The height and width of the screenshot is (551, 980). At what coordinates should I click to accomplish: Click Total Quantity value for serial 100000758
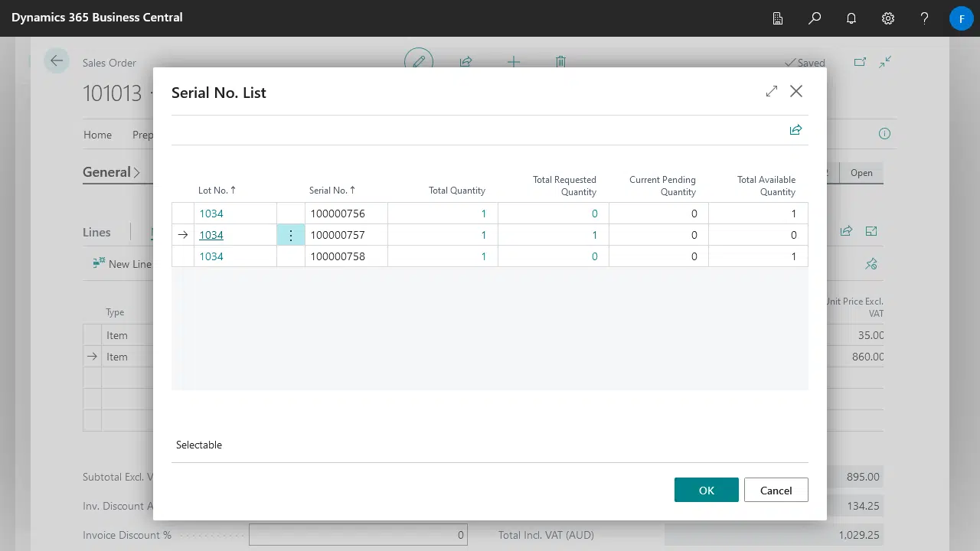(483, 256)
